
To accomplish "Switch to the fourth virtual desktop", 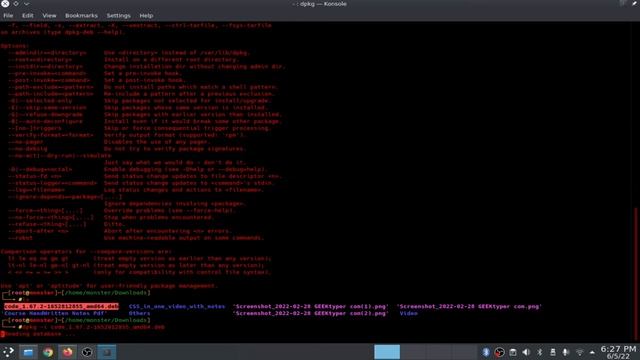I will coord(464,352).
